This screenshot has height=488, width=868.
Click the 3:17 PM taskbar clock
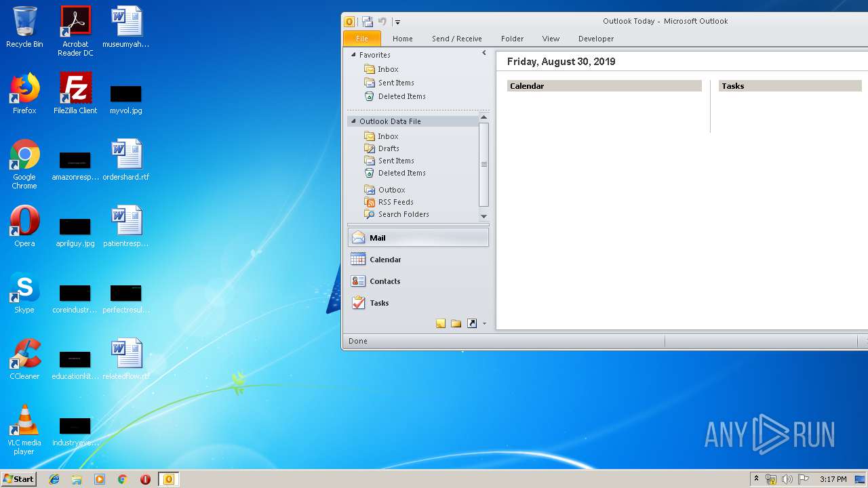tap(833, 479)
